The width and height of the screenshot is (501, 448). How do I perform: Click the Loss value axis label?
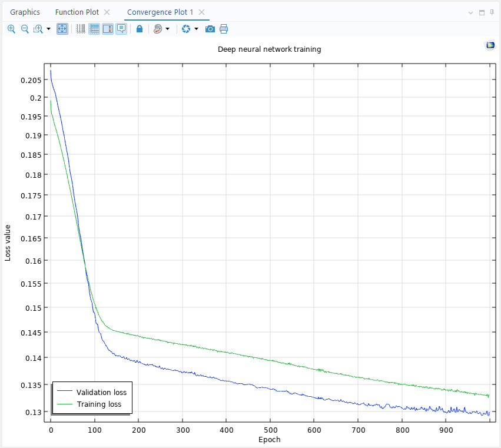8,243
